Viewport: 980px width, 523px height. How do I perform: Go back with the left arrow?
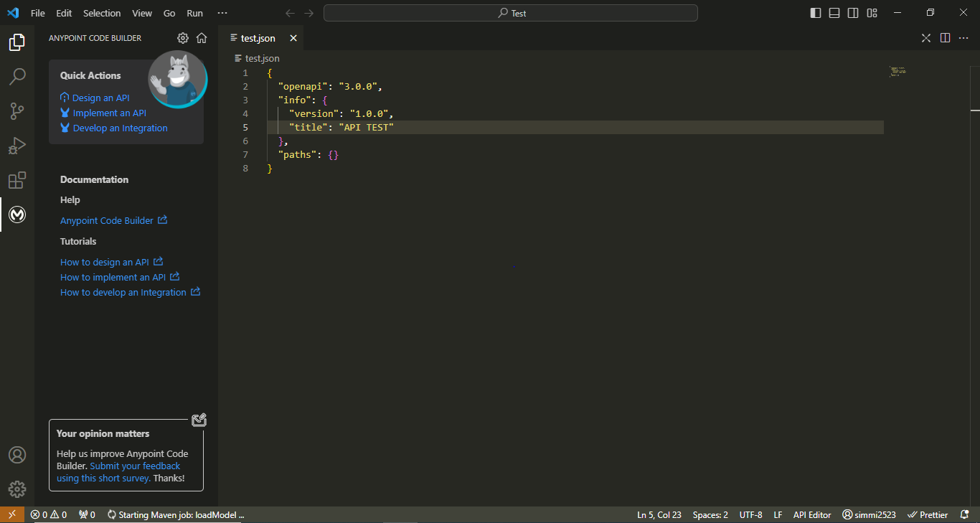pyautogui.click(x=290, y=13)
